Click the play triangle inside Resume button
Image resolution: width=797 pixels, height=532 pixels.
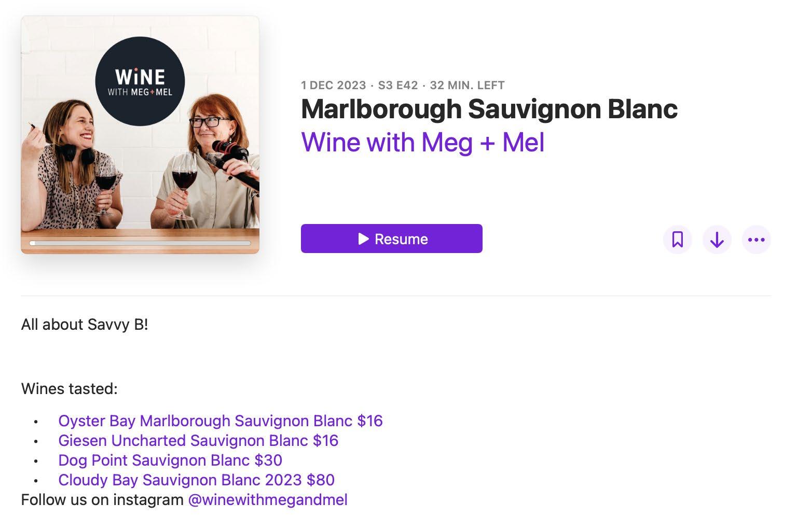point(364,239)
